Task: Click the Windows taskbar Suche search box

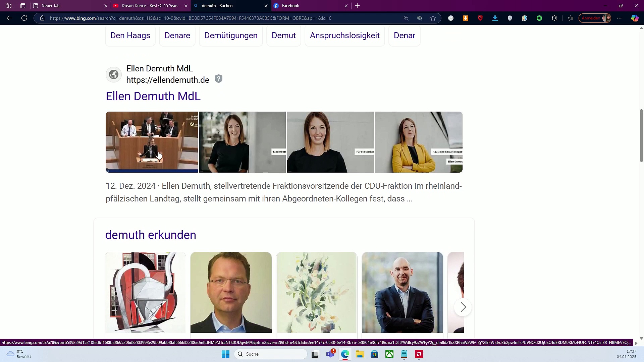Action: pos(271,354)
